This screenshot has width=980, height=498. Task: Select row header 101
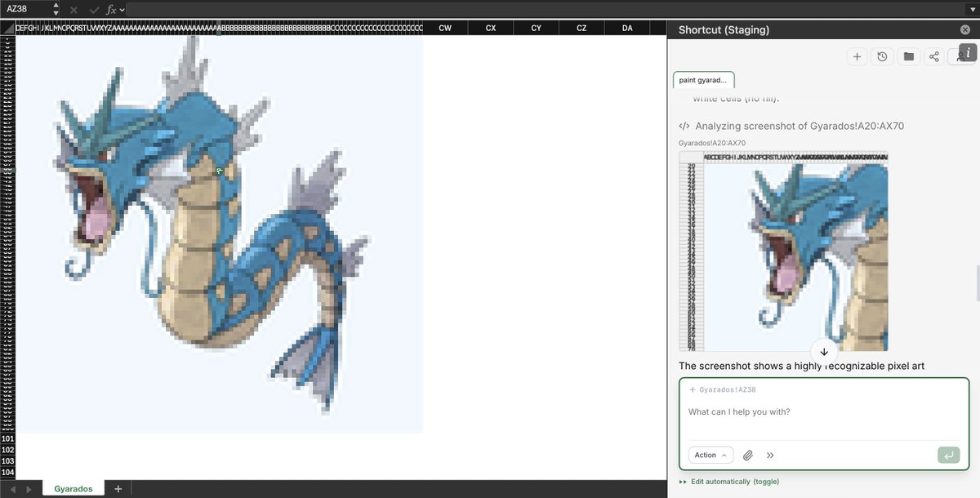[x=7, y=438]
